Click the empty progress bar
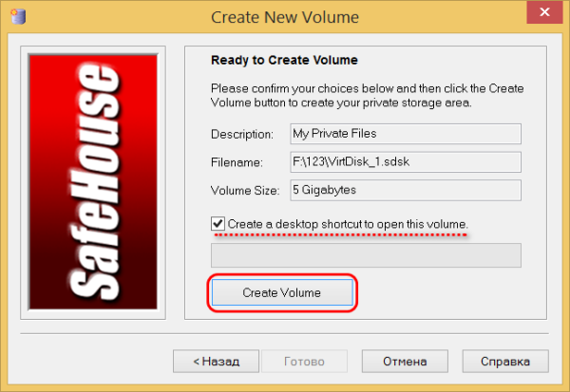 point(366,255)
